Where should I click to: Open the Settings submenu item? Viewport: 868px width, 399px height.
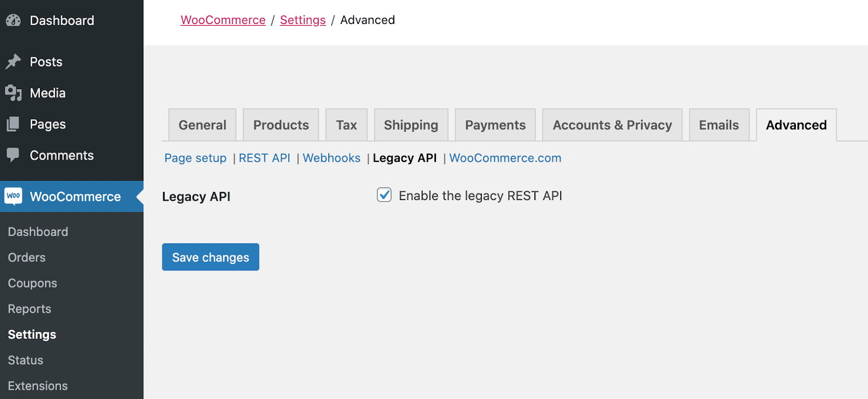click(x=32, y=335)
